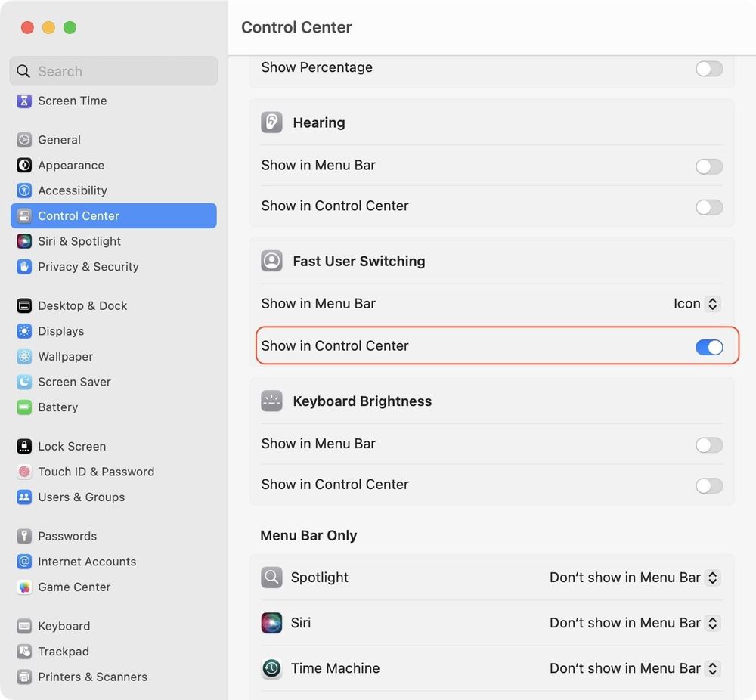
Task: Switch to Privacy & Security settings
Action: tap(88, 266)
